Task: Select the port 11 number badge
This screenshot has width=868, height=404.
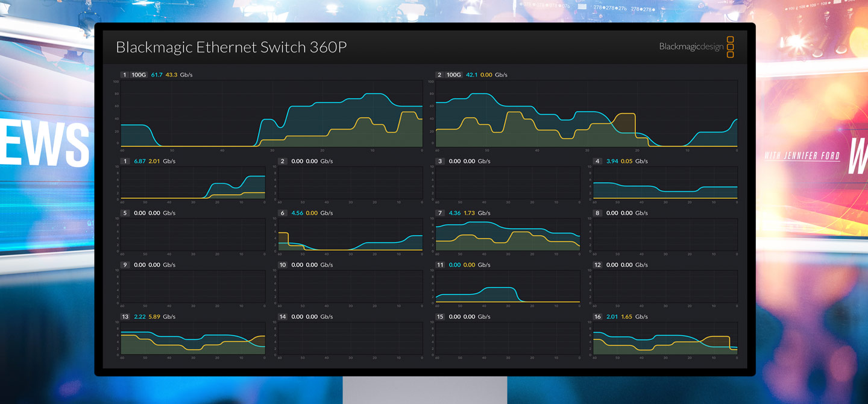Action: [x=440, y=265]
